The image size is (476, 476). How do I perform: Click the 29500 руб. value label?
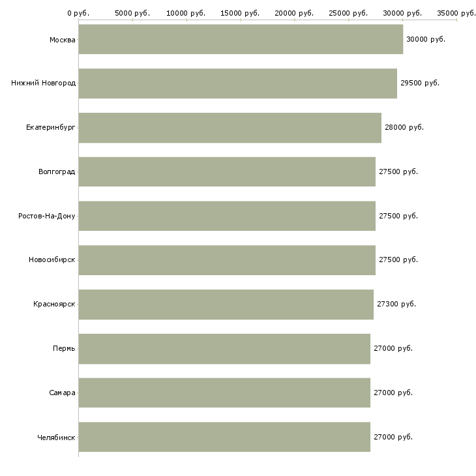419,83
